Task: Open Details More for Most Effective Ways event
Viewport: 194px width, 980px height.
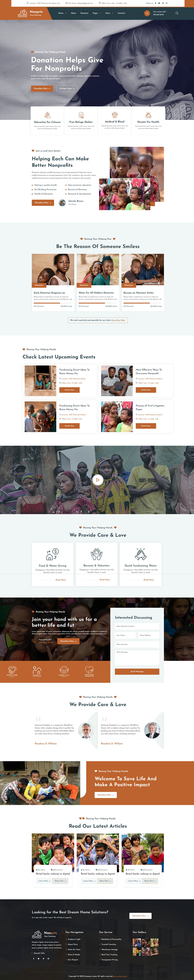Action: click(x=146, y=390)
